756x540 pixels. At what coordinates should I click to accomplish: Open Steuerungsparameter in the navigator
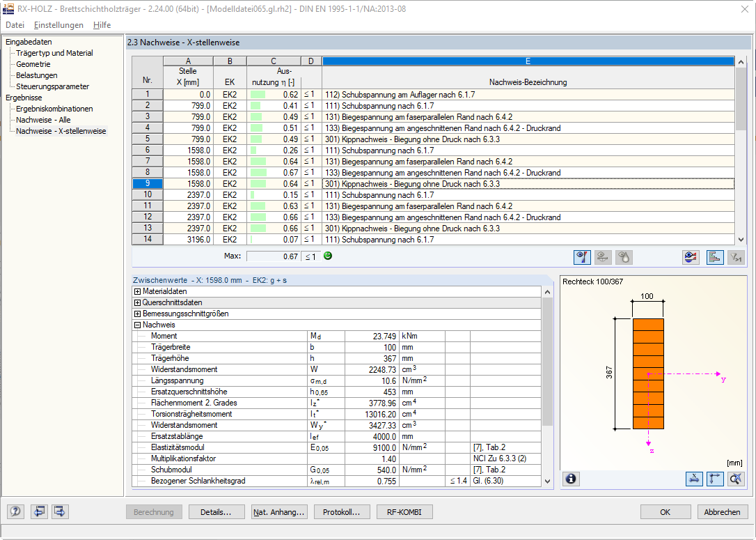coord(52,86)
